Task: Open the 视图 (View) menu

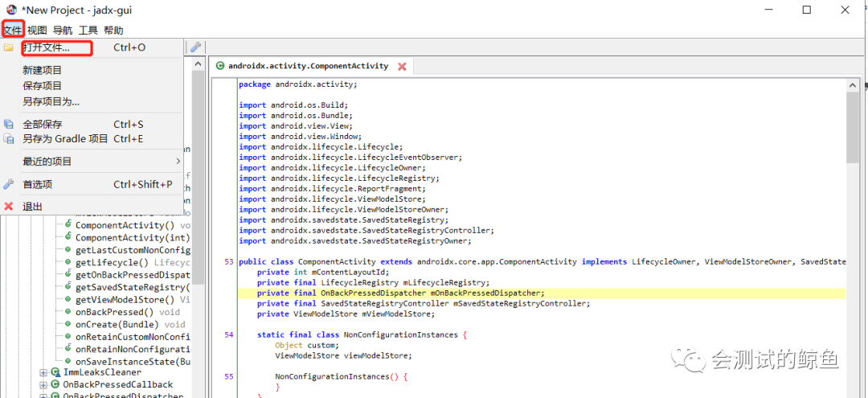Action: (x=37, y=30)
